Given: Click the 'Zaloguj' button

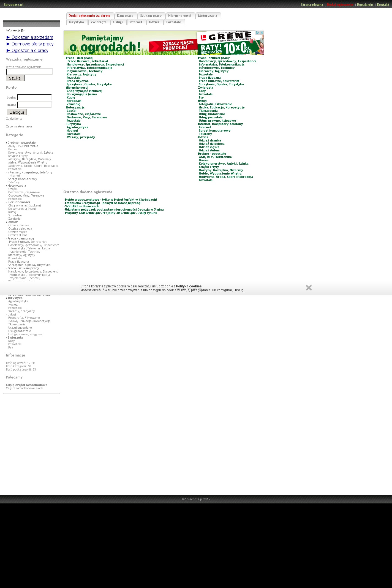Looking at the screenshot, I should (17, 112).
